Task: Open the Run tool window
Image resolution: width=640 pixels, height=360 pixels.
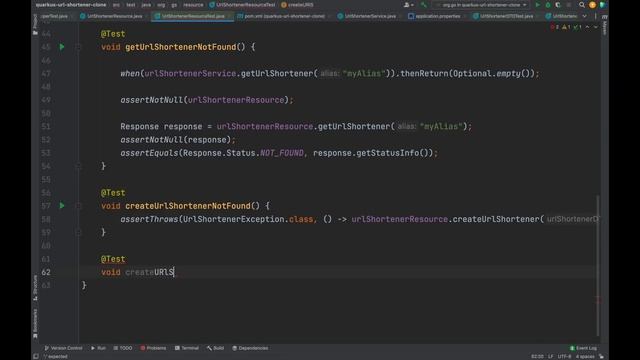Action: coord(98,348)
